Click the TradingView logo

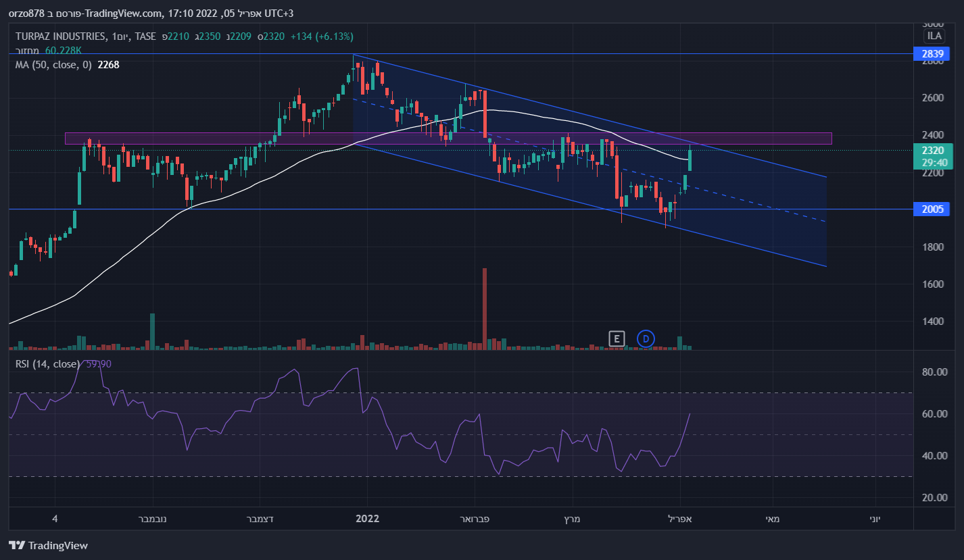tap(48, 545)
